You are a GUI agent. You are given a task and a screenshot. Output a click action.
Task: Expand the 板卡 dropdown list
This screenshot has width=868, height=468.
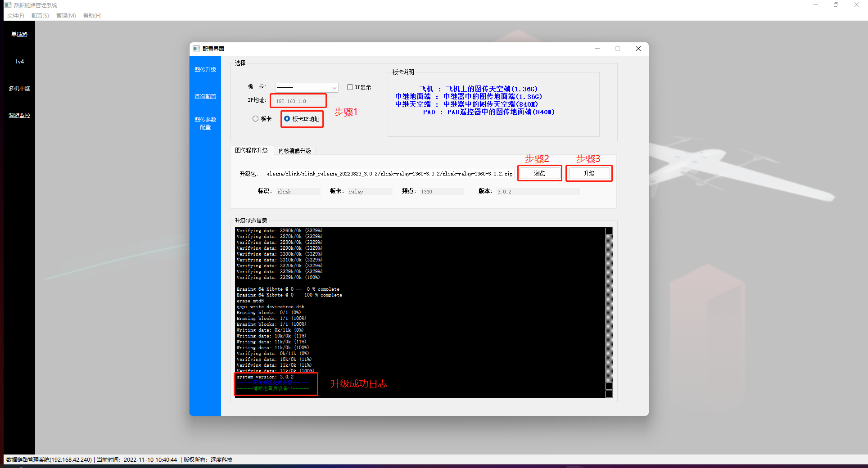307,87
